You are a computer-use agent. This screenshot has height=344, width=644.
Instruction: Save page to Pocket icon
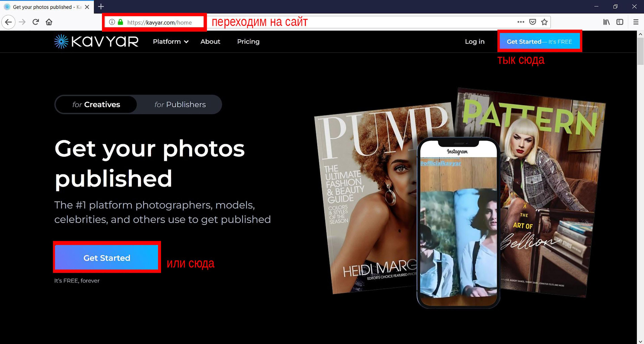(x=533, y=22)
